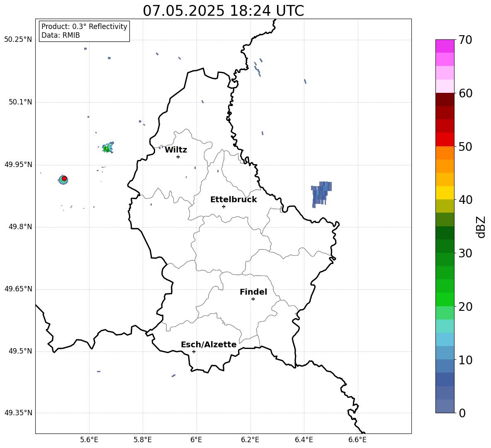The width and height of the screenshot is (491, 448).
Task: Pick the dark maroon swatch just below 60 dBZ
Action: point(445,99)
